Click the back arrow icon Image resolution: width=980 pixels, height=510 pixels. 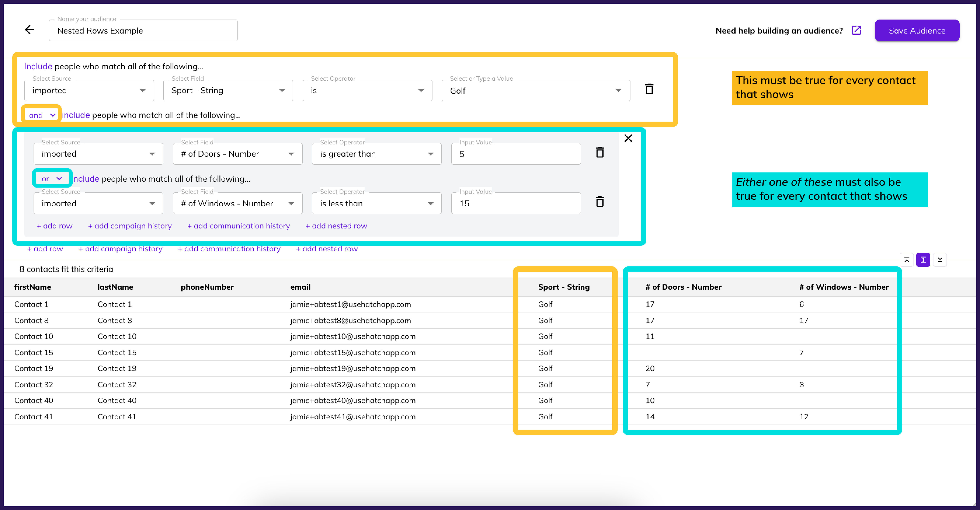29,30
